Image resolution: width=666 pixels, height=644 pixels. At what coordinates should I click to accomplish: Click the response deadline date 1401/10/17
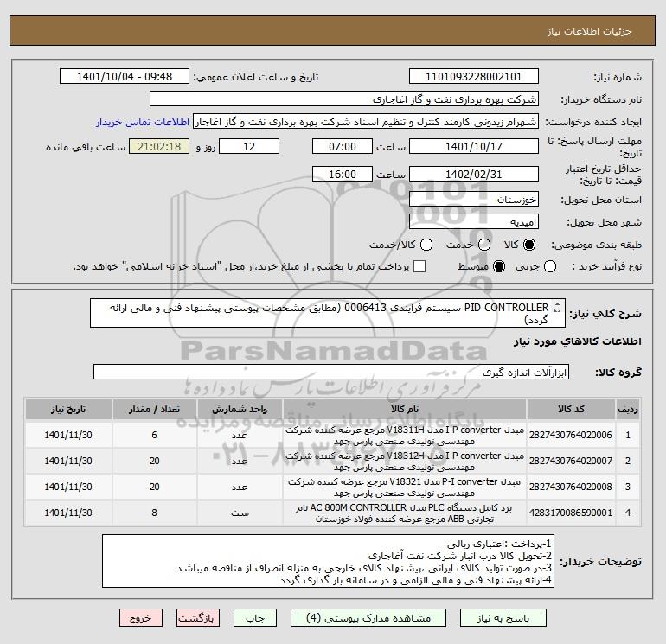pyautogui.click(x=474, y=146)
